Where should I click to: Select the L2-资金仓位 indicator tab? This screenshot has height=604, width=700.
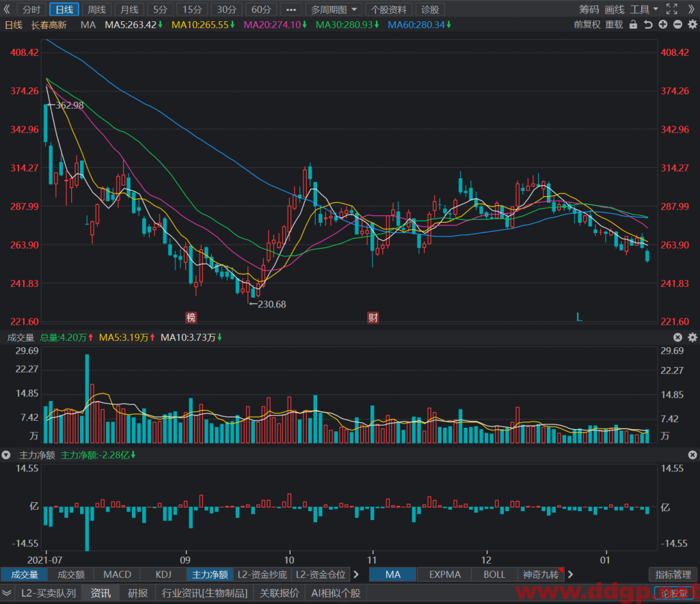(x=321, y=575)
